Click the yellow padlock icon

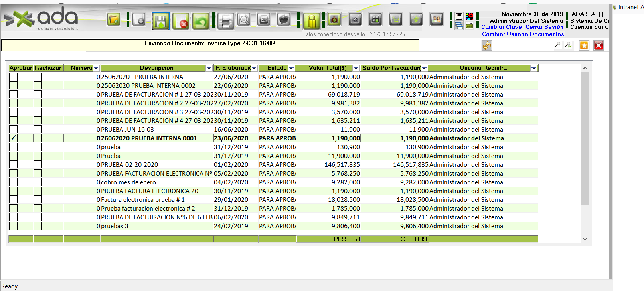pyautogui.click(x=312, y=21)
